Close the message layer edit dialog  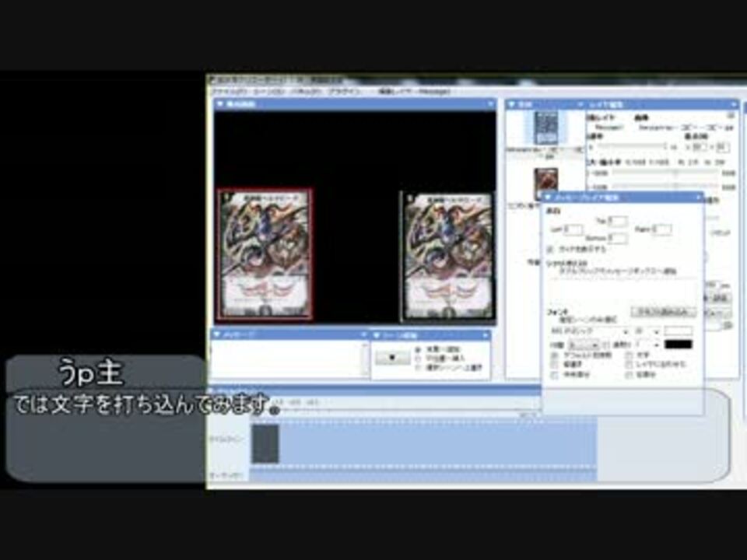click(699, 197)
